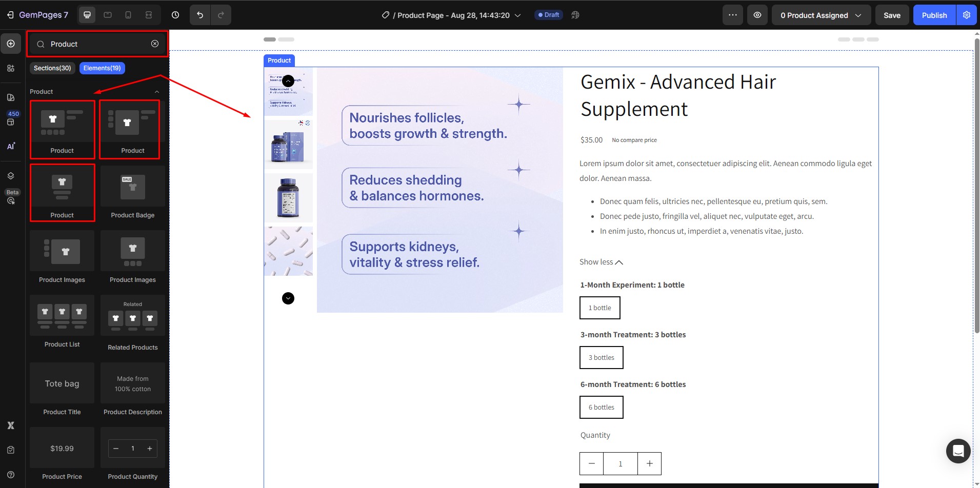The width and height of the screenshot is (980, 488).
Task: Open the more options ellipsis menu
Action: click(733, 15)
